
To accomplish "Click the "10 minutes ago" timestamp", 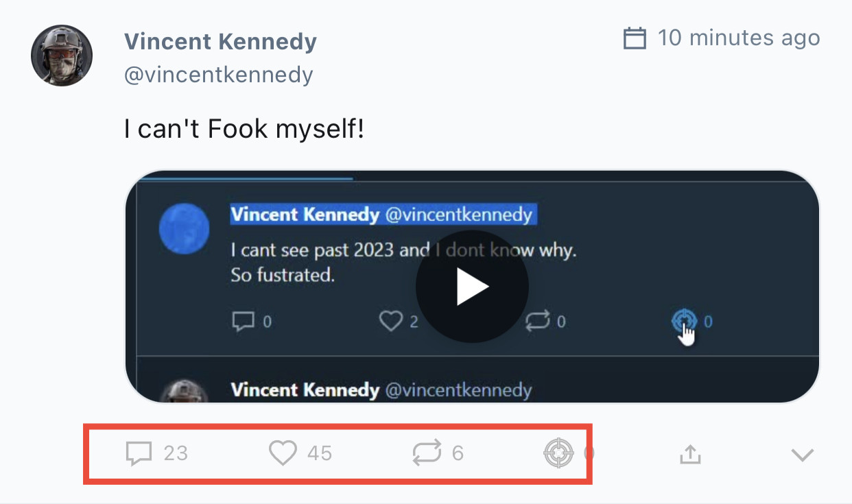I will 739,38.
